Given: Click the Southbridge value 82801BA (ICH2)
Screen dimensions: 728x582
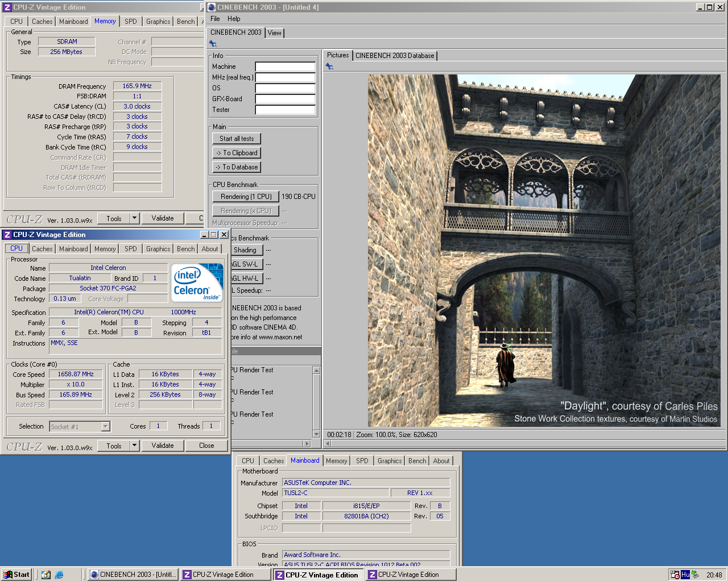Looking at the screenshot, I should (x=366, y=516).
